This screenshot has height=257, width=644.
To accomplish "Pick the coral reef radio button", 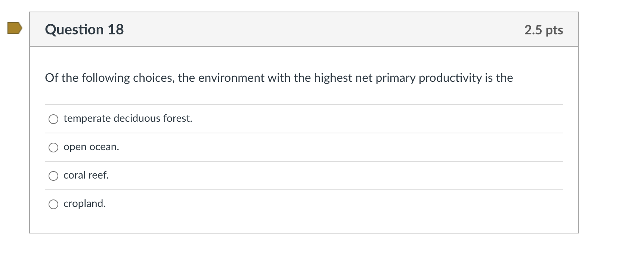I will 53,176.
